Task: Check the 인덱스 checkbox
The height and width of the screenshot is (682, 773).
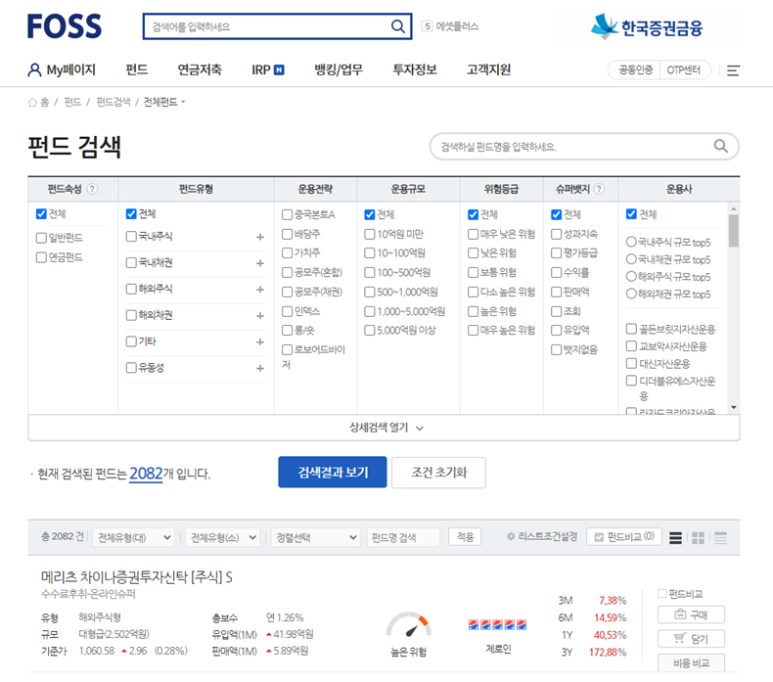Action: 287,311
